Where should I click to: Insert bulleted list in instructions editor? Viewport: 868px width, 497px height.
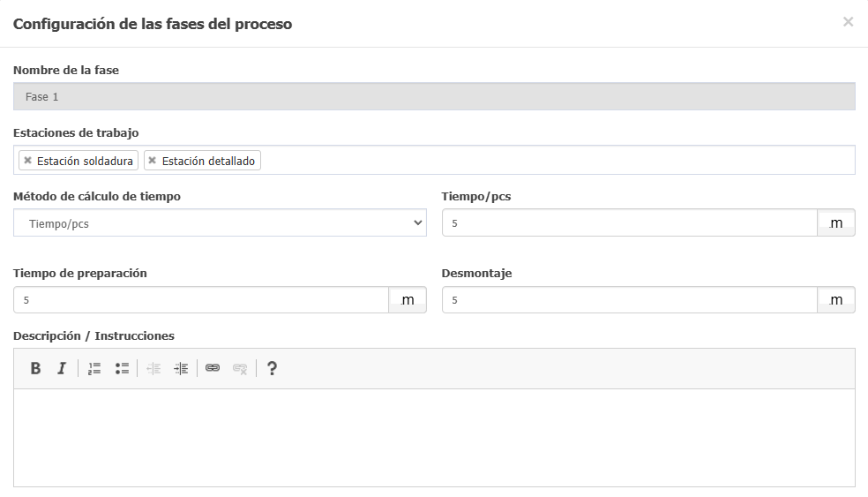pyautogui.click(x=122, y=368)
